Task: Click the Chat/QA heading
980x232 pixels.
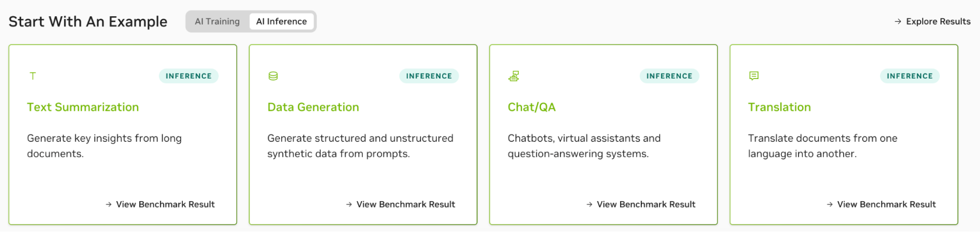Action: (x=531, y=107)
